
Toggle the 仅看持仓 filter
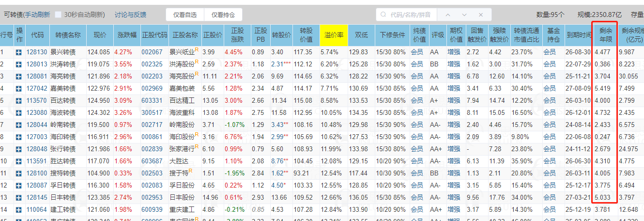pyautogui.click(x=224, y=15)
